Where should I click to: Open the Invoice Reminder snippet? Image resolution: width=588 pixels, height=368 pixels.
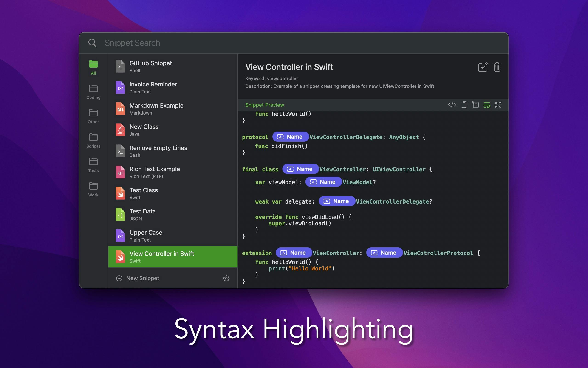pyautogui.click(x=173, y=88)
